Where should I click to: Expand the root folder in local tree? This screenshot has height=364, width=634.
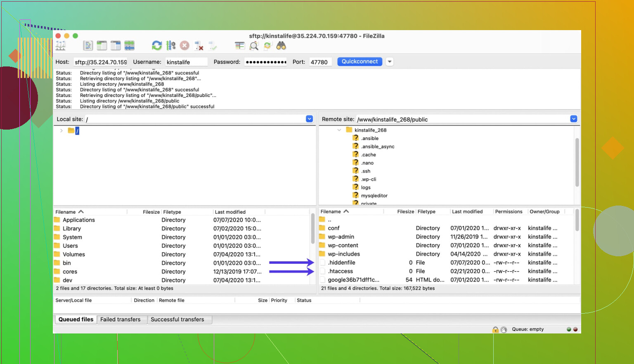(62, 130)
